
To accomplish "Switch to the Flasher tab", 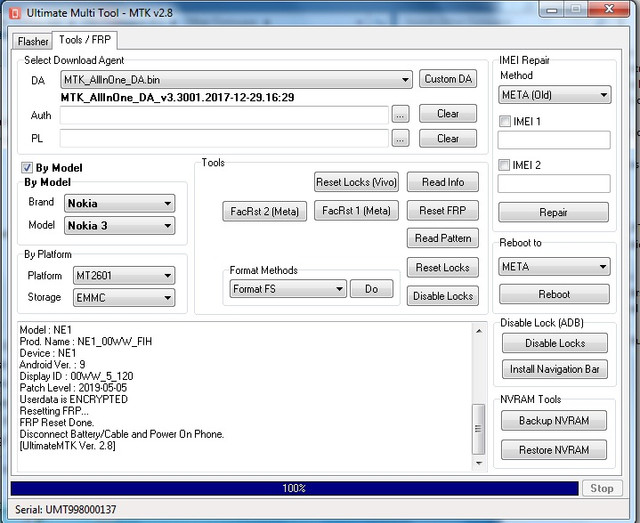I will [x=33, y=41].
